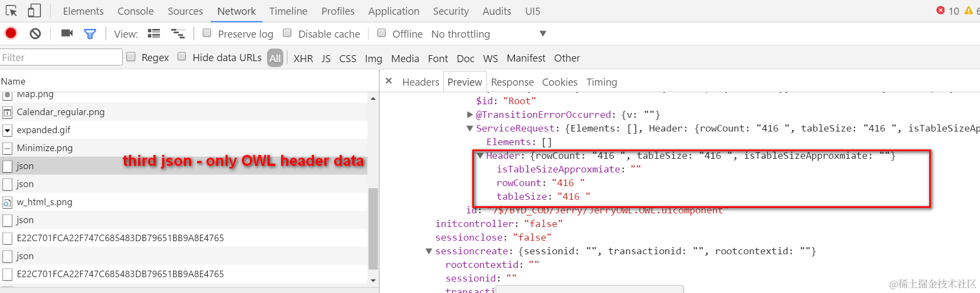This screenshot has width=980, height=293.
Task: Switch to overview waterfall view icon
Action: click(178, 34)
